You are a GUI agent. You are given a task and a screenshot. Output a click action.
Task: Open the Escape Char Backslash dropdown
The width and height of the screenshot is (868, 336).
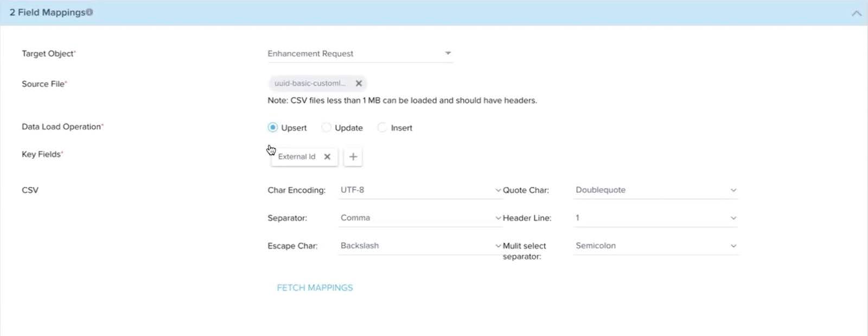pyautogui.click(x=420, y=246)
